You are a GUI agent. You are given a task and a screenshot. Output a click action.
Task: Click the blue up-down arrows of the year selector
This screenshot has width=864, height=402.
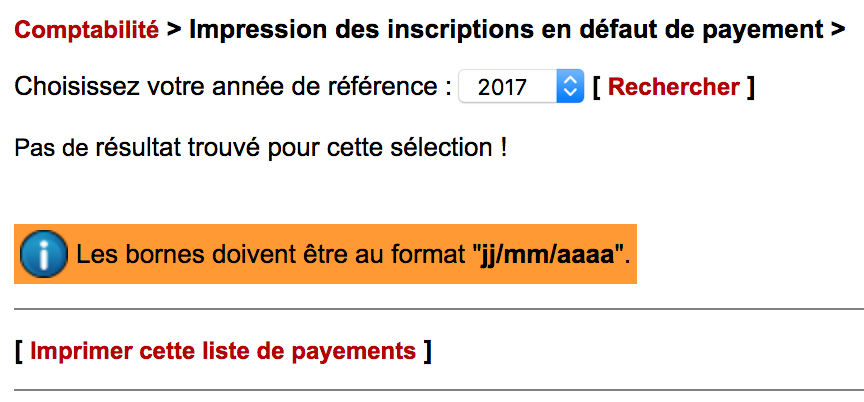(569, 87)
